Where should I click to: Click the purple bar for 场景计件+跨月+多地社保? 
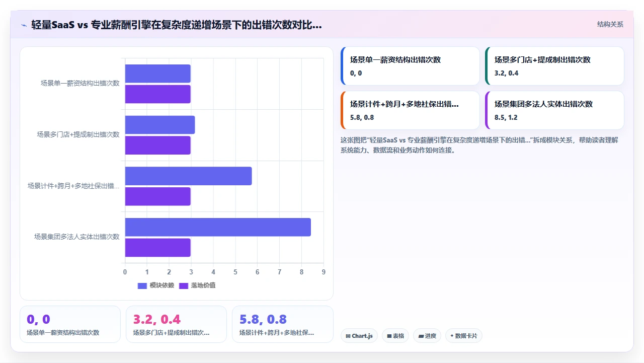158,196
